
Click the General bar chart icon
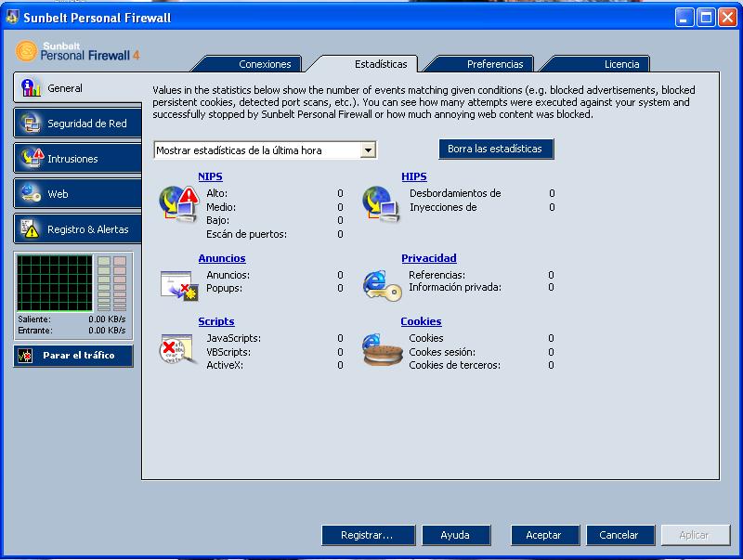pyautogui.click(x=31, y=87)
